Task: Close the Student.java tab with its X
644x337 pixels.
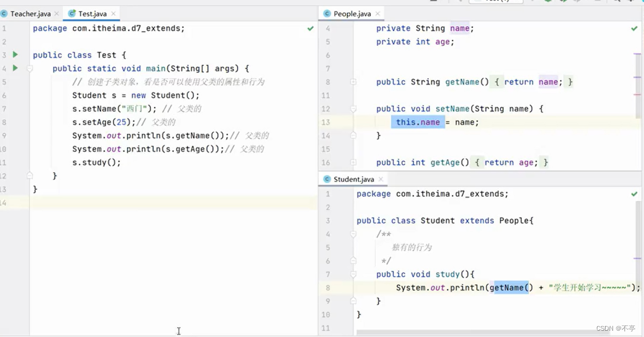Action: (381, 179)
